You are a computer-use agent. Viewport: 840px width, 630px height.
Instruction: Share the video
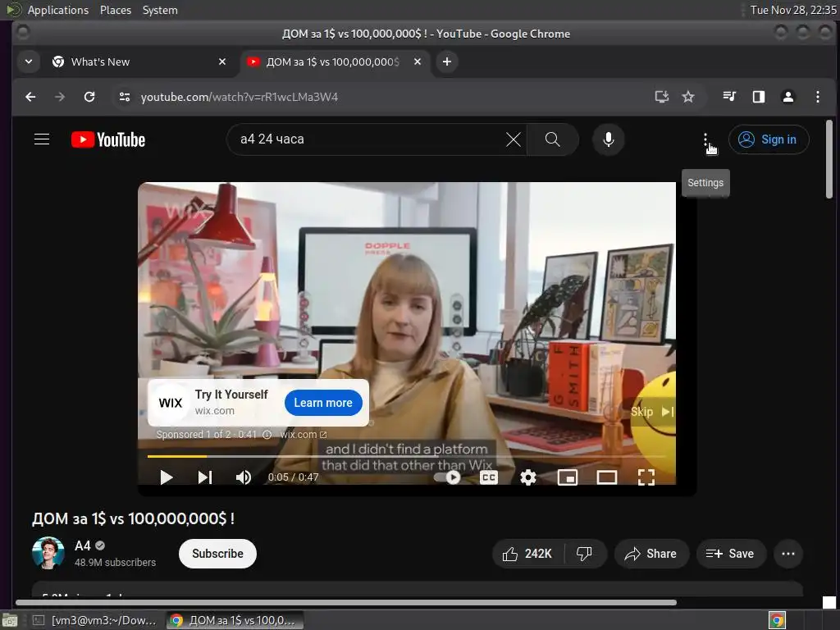[651, 554]
